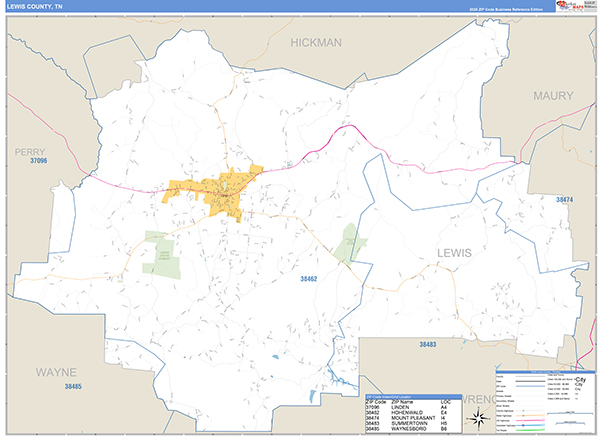
Task: Click the H5 grid location cell
Action: [444, 423]
